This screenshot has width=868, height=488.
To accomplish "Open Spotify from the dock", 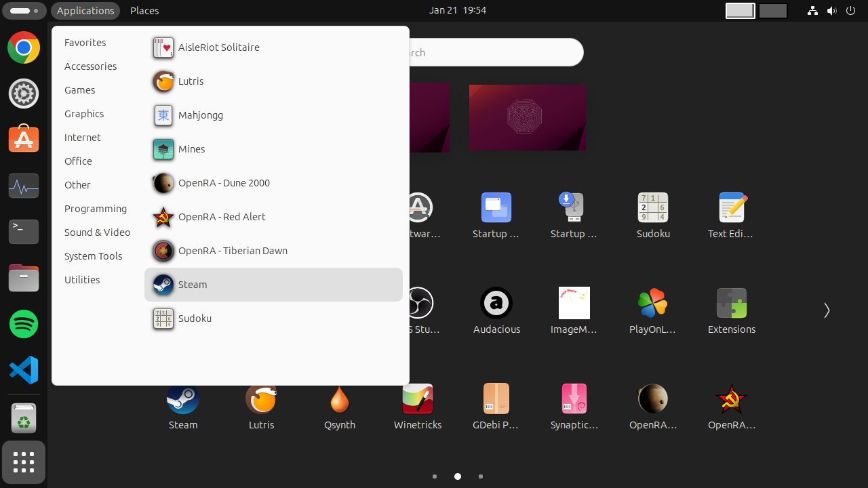I will 24,324.
